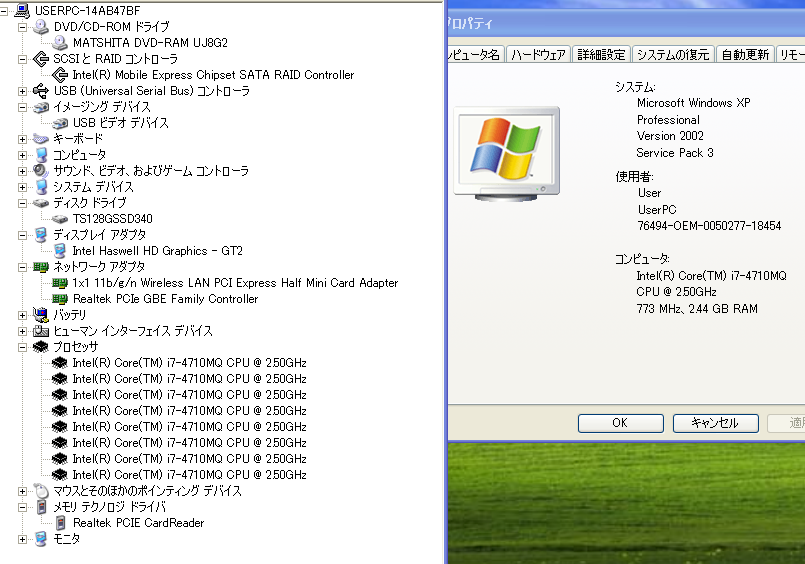The height and width of the screenshot is (564, 805).
Task: Click the DVD/CD-ROM ドライブ category icon
Action: (x=41, y=26)
